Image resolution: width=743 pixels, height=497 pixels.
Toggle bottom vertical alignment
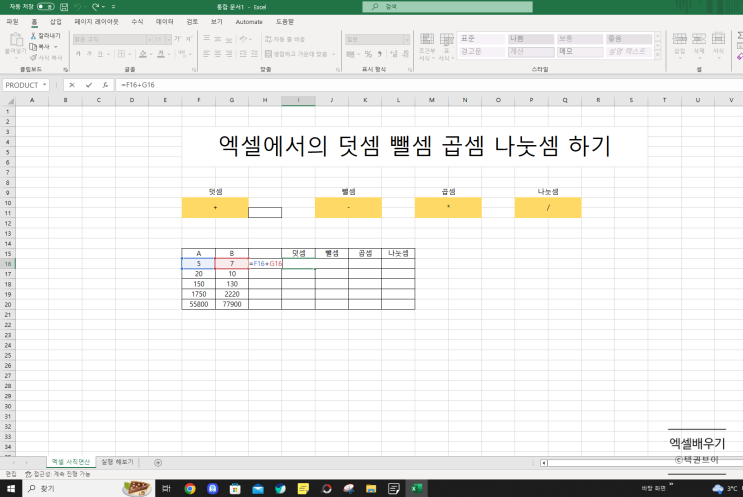(x=229, y=39)
